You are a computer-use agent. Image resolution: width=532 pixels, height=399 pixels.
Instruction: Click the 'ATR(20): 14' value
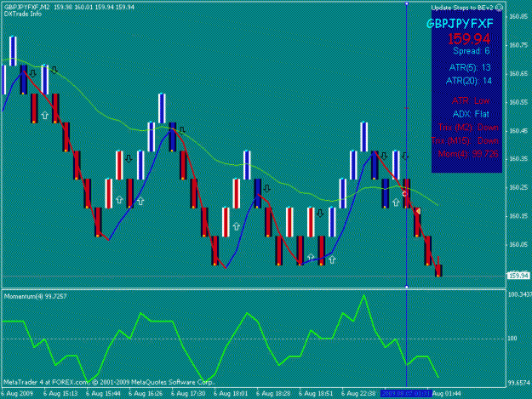pyautogui.click(x=468, y=81)
